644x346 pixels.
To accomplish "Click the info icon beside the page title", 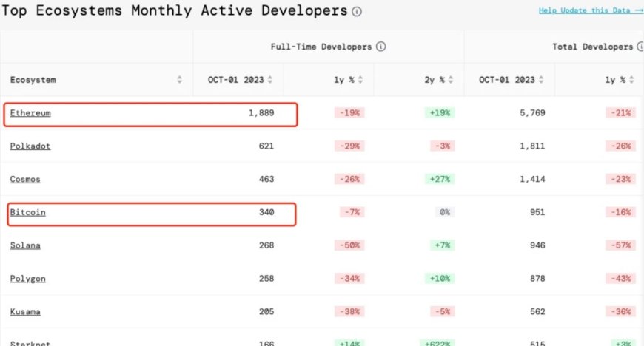I will point(357,12).
